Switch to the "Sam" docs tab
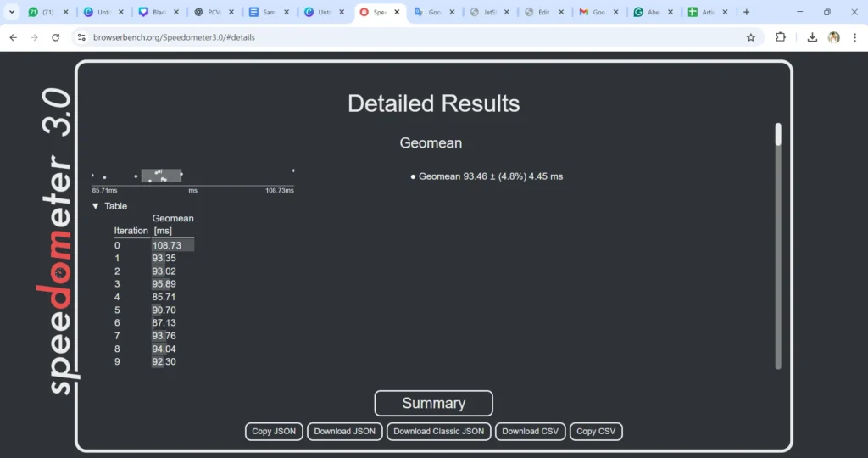The height and width of the screenshot is (458, 868). click(269, 12)
